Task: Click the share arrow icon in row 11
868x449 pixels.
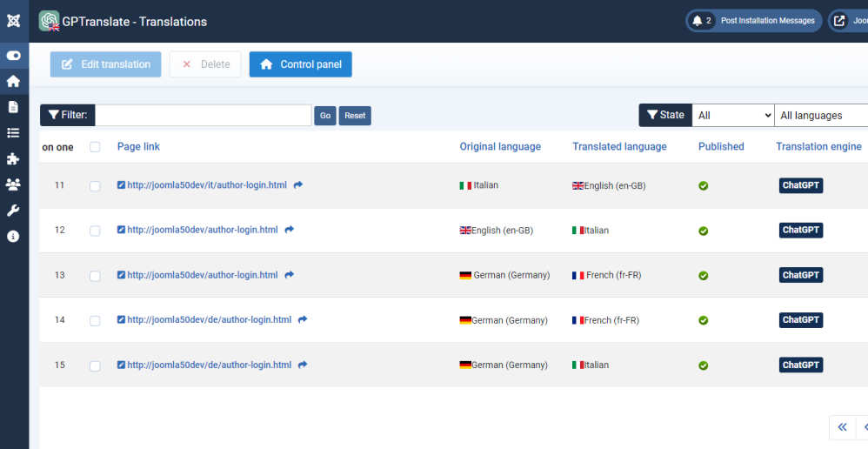Action: point(297,185)
